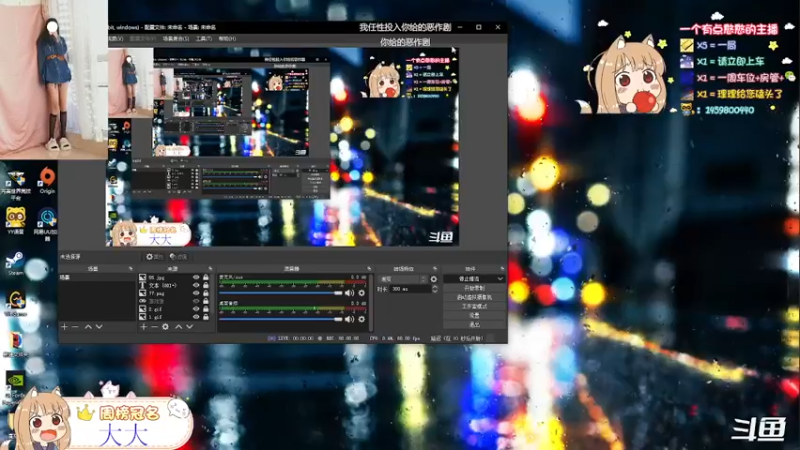Add a new scene with the plus icon
The height and width of the screenshot is (450, 800).
tap(64, 327)
